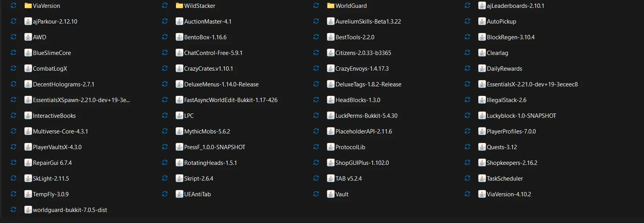Select the ChatControl-Free-5.9.1 jar icon
This screenshot has width=644, height=223.
point(180,53)
